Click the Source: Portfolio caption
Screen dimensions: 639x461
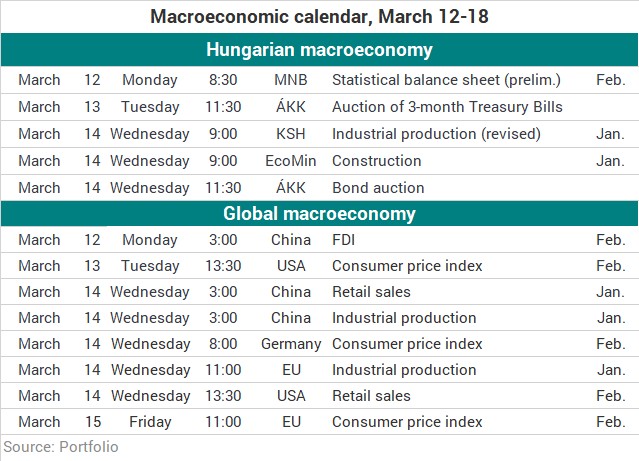61,447
